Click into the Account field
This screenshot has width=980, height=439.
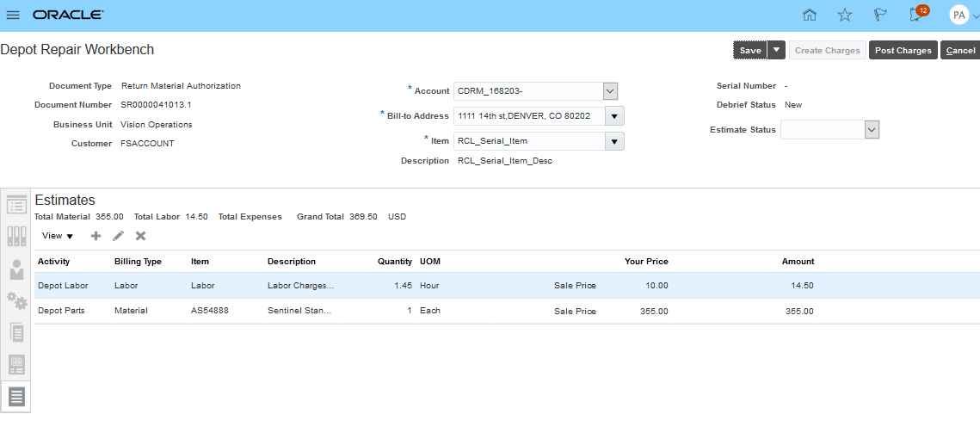pyautogui.click(x=528, y=91)
